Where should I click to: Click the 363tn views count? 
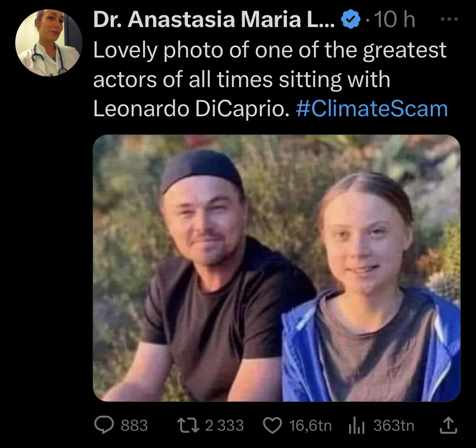pyautogui.click(x=393, y=425)
